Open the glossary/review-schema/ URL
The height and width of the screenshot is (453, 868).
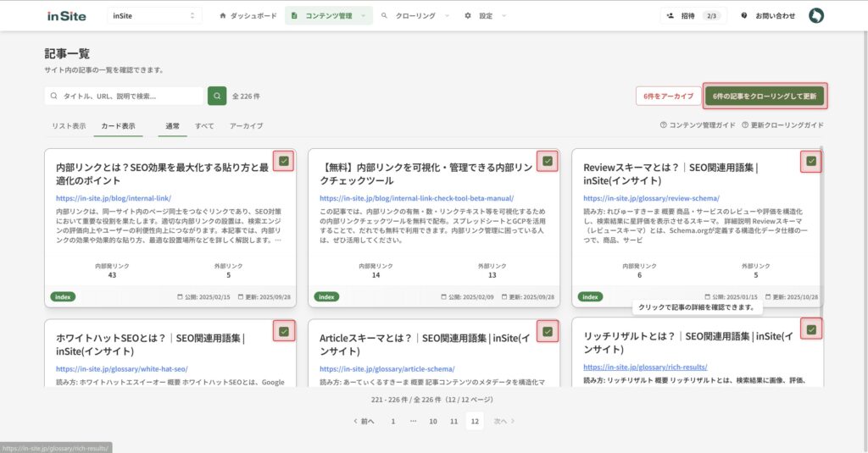pos(651,198)
